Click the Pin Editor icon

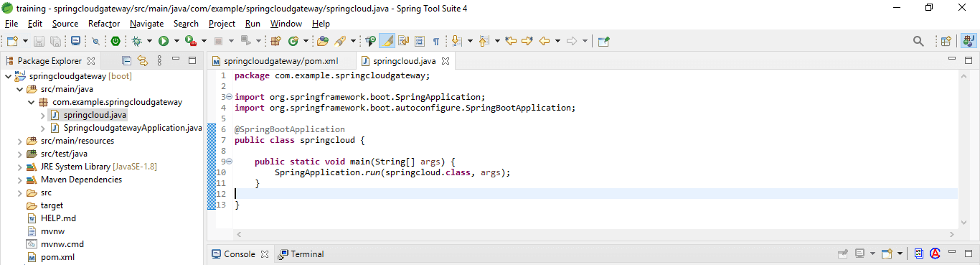[x=604, y=41]
